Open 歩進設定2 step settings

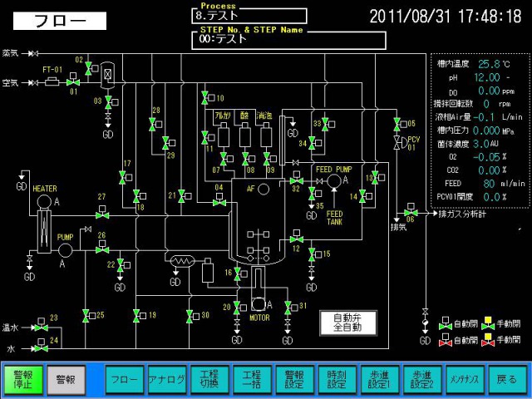tap(422, 380)
